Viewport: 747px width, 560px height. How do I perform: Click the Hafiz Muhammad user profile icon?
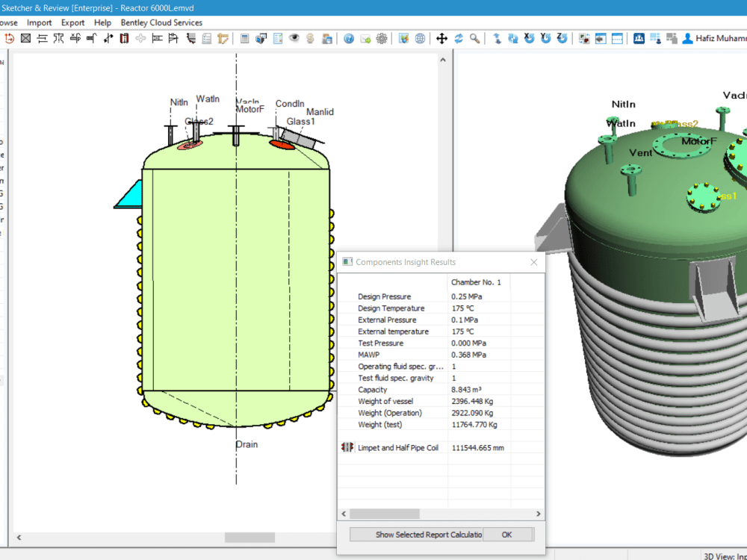pyautogui.click(x=688, y=37)
